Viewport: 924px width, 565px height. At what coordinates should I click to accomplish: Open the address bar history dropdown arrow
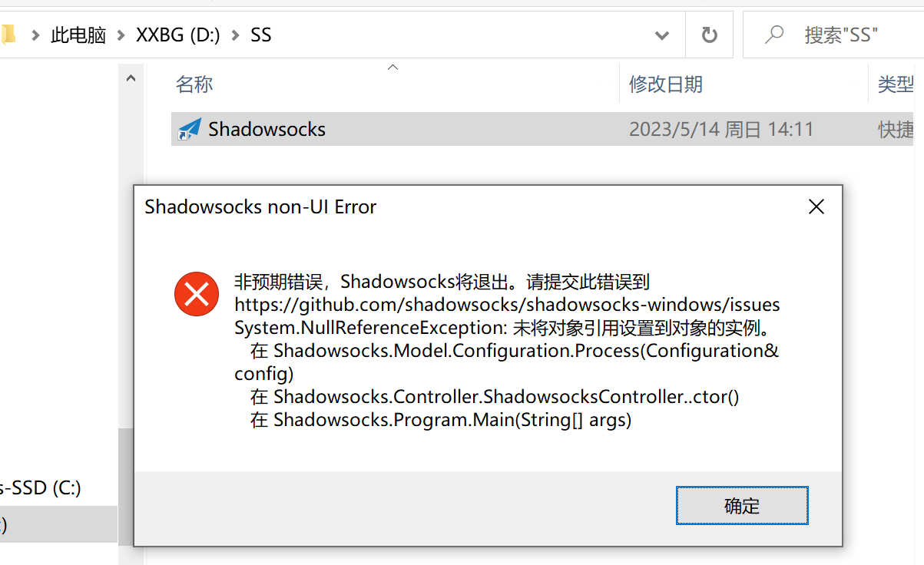tap(662, 35)
